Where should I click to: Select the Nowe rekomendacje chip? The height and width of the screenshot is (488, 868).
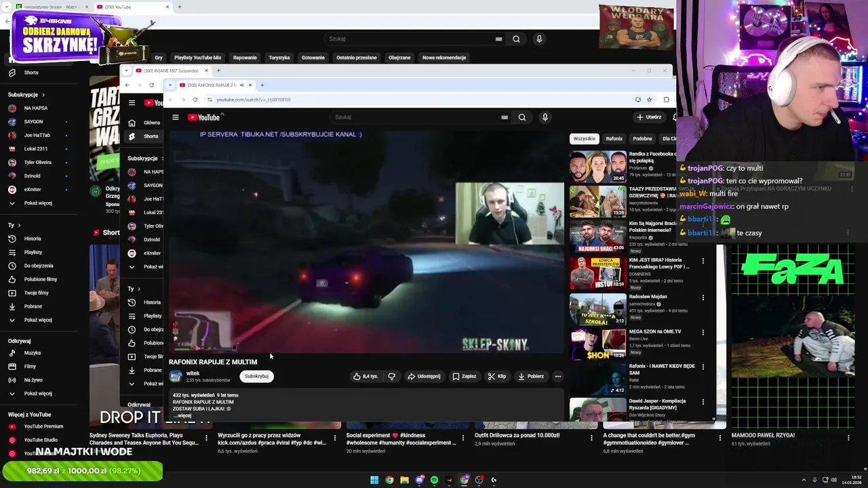444,58
